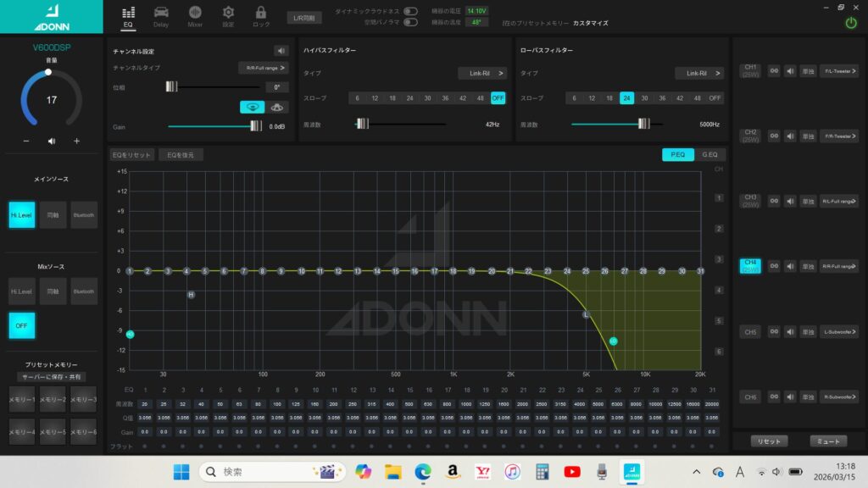Click the speaker icon in チャンネル設定 panel
The height and width of the screenshot is (488, 868).
click(x=281, y=51)
